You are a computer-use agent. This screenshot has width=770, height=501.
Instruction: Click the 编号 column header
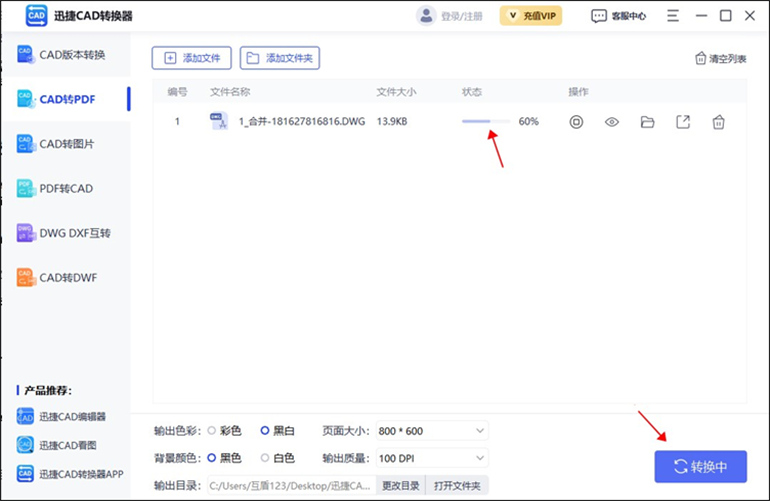(x=177, y=92)
